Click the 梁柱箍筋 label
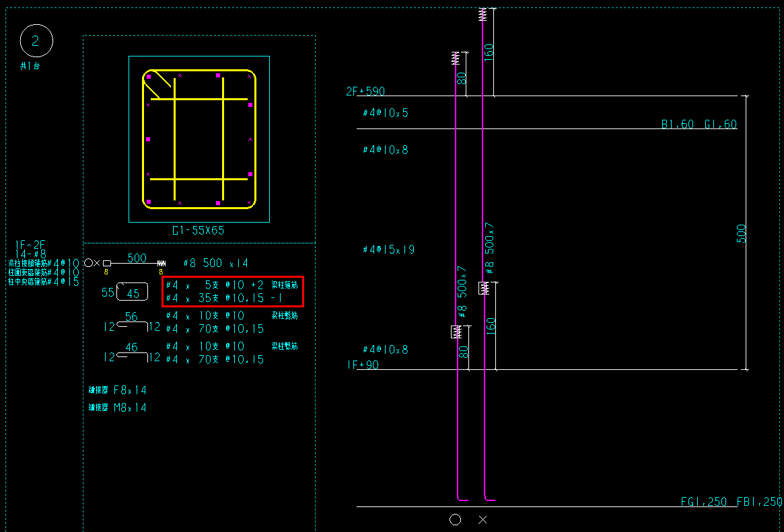The image size is (784, 532). click(x=285, y=284)
